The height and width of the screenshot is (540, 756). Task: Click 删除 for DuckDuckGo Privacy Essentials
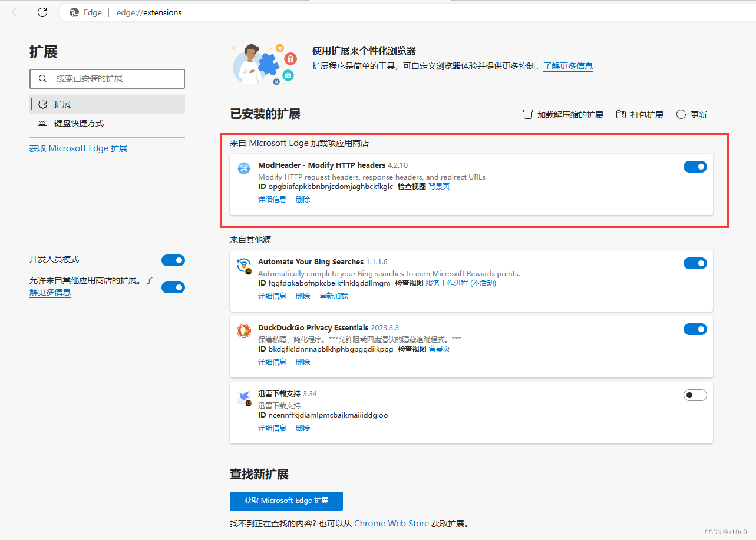(303, 362)
